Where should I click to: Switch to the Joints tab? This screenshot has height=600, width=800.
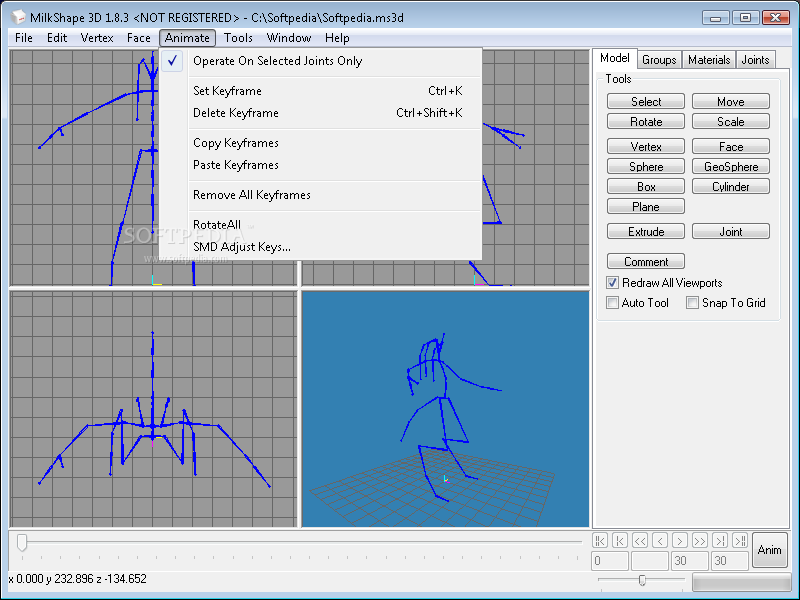click(755, 60)
